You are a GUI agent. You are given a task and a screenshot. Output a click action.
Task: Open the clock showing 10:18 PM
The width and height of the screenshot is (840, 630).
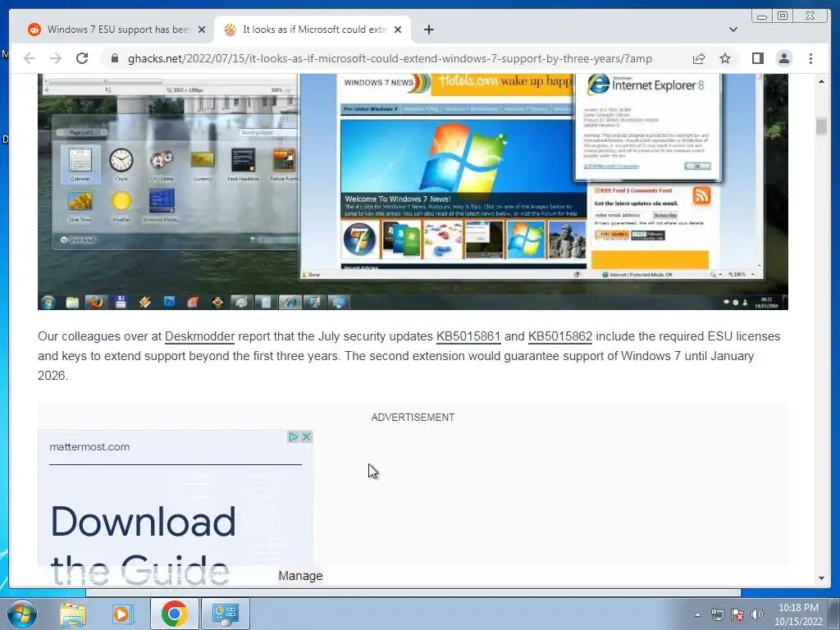(798, 614)
